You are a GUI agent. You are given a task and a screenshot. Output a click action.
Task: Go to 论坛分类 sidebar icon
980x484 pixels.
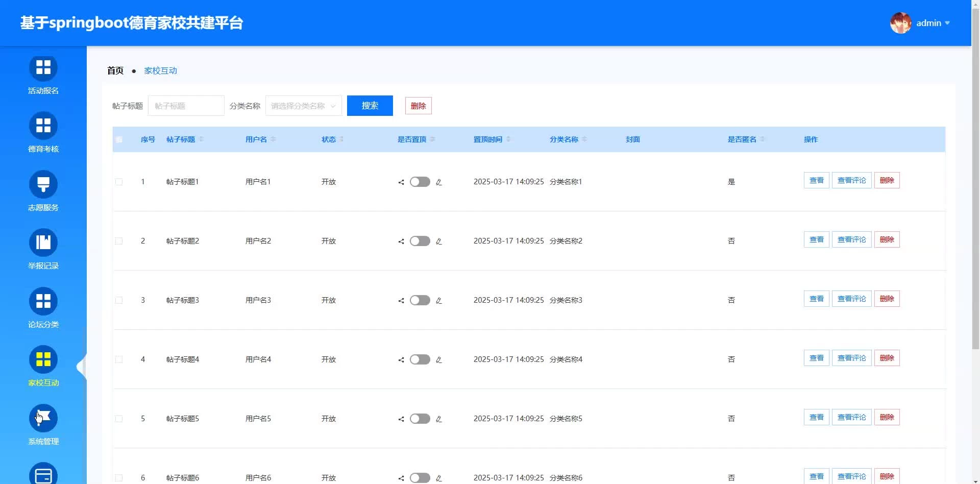(43, 301)
